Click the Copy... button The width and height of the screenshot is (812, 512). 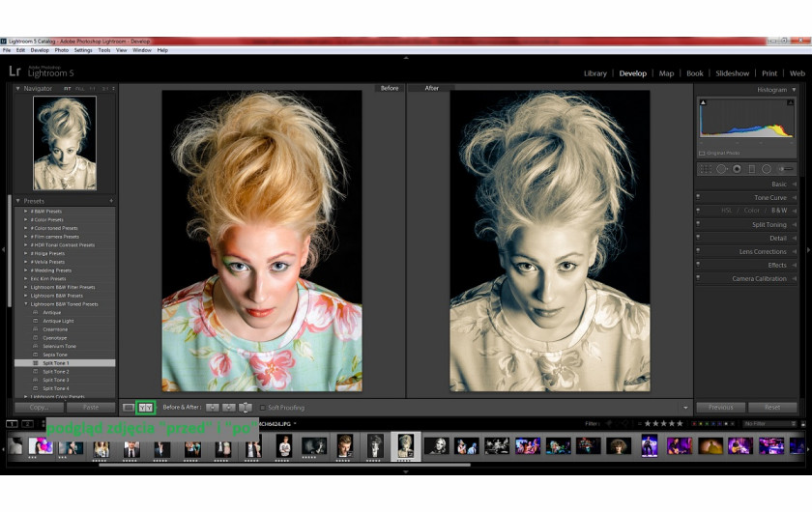coord(39,408)
